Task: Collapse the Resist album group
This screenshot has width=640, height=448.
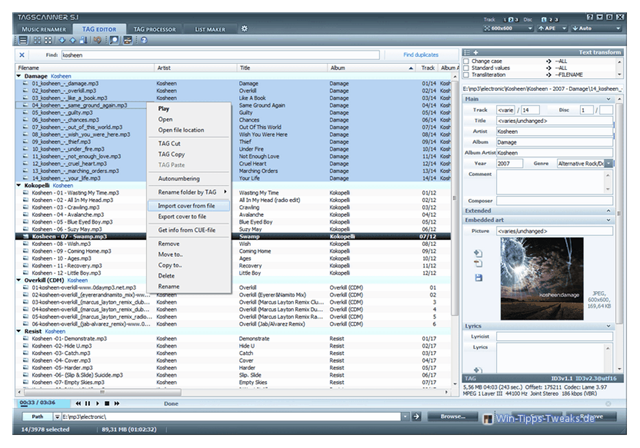Action: coord(18,331)
